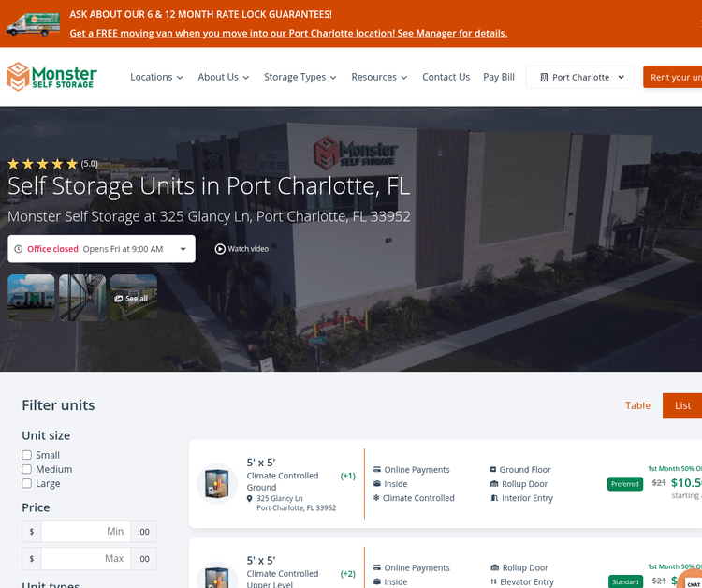Click the clock icon in office hours box
The image size is (702, 588).
(x=19, y=249)
